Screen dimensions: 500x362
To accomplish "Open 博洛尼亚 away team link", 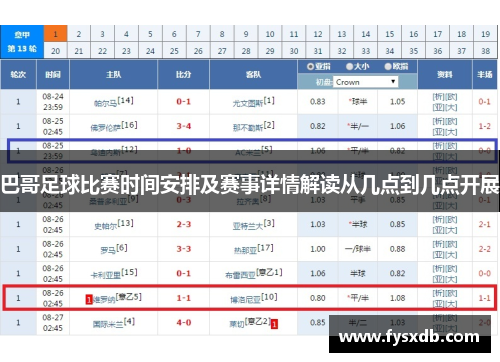I will click(245, 300).
